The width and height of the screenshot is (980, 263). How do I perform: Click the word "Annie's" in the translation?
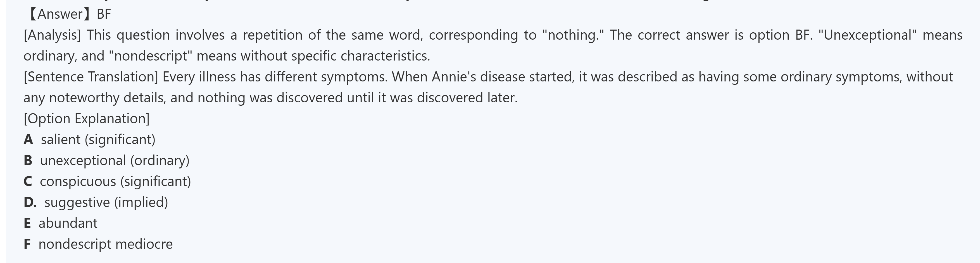point(453,77)
